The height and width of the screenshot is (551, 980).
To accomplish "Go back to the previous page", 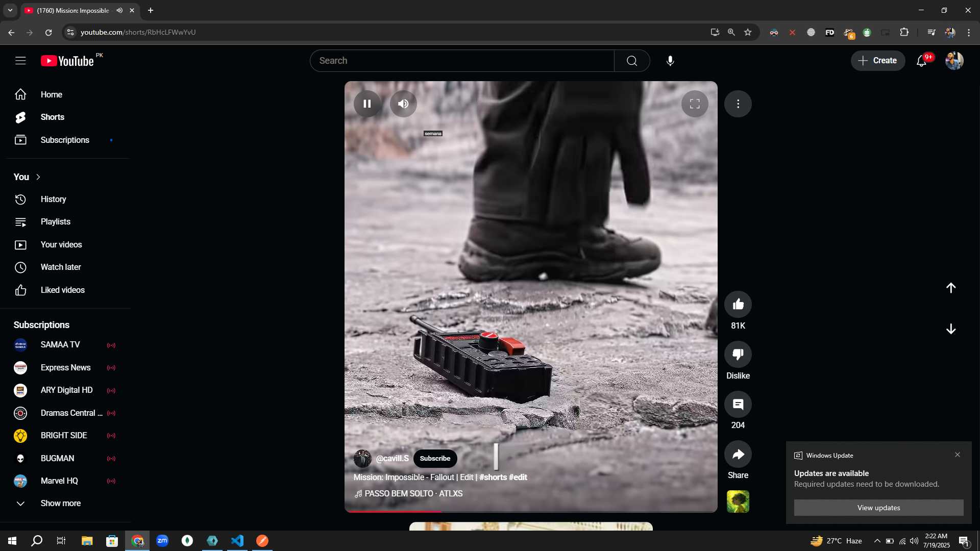I will click(x=11, y=32).
